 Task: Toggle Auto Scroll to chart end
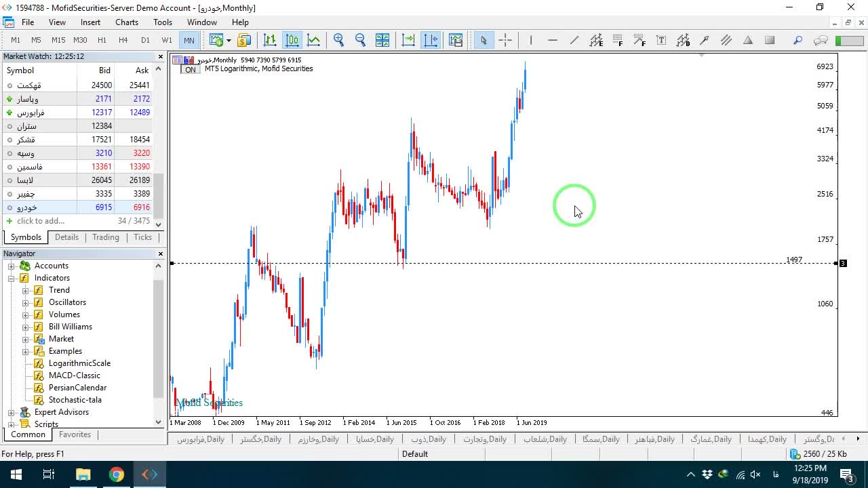coord(408,40)
